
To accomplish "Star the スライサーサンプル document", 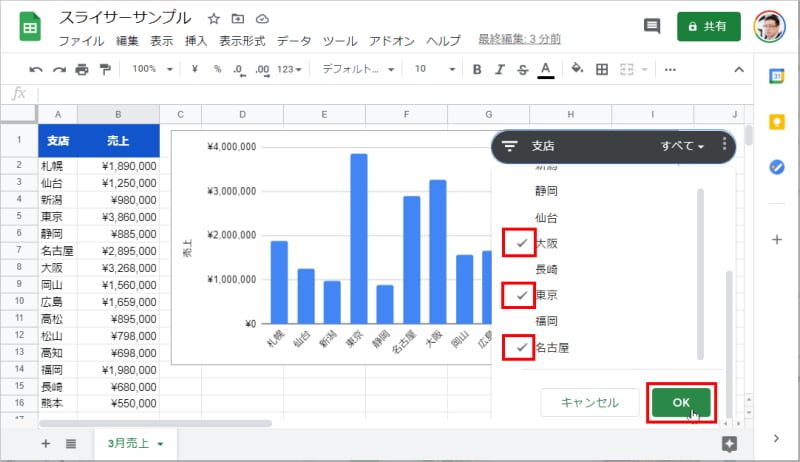I will click(214, 19).
